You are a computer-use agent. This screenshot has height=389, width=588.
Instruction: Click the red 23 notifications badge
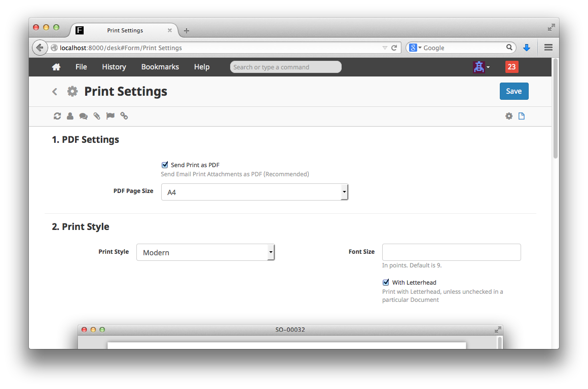coord(511,67)
